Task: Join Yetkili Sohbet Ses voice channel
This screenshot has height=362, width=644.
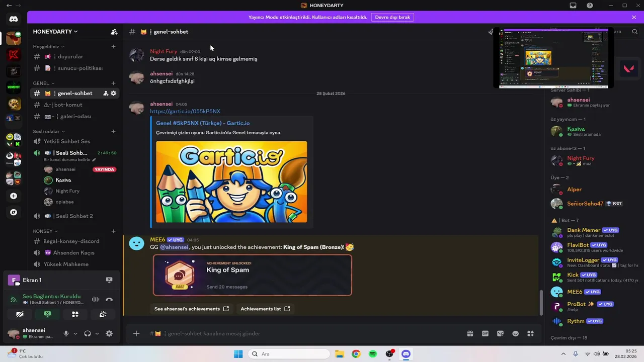Action: tap(75, 141)
